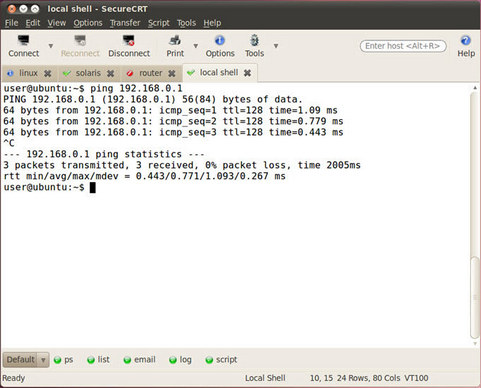Click the Reconnect toolbar icon
Image resolution: width=481 pixels, height=388 pixels.
point(80,46)
